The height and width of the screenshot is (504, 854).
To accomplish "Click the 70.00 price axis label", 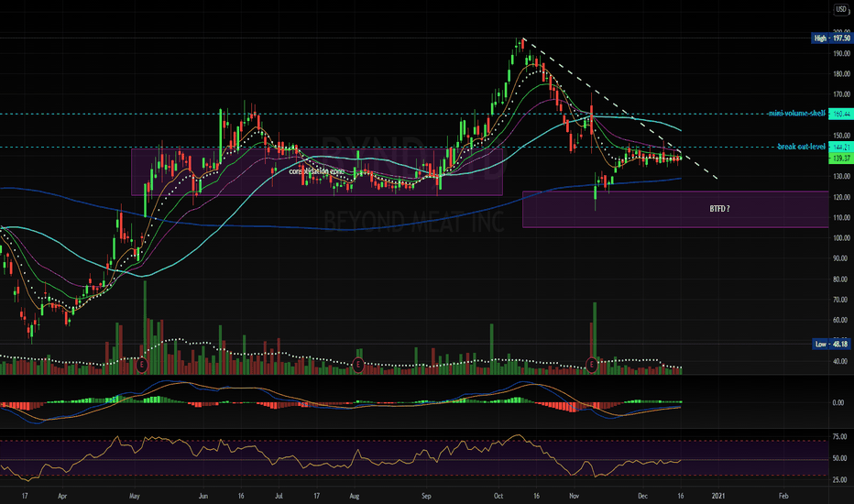I will click(x=841, y=300).
